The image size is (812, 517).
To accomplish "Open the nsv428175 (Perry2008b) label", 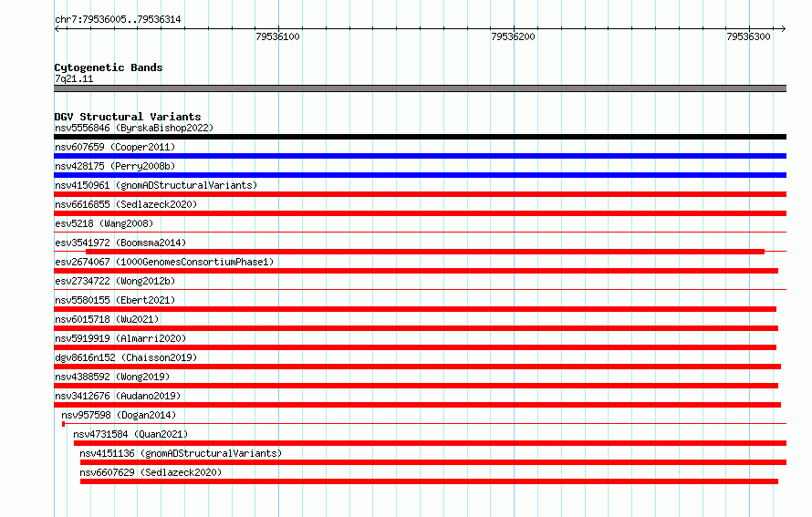I will coord(115,166).
